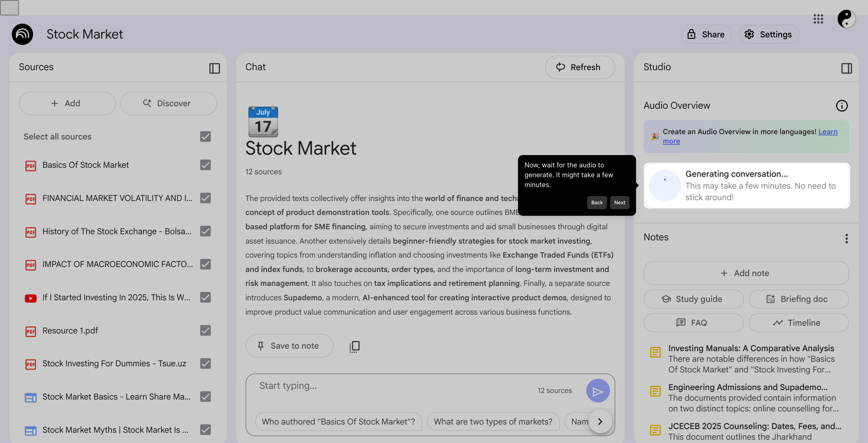Add a new note
868x443 pixels.
click(746, 273)
